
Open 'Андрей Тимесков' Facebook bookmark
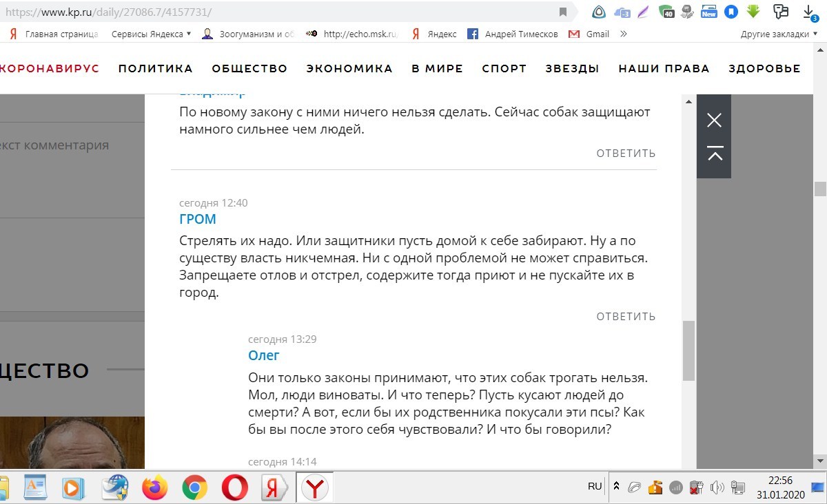(513, 34)
